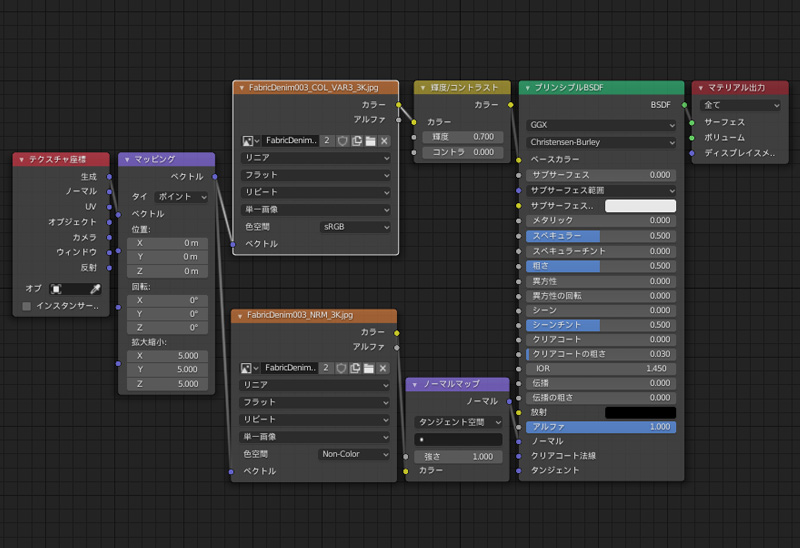Open GGX distribution dropdown
Viewport: 800px width, 548px height.
601,125
